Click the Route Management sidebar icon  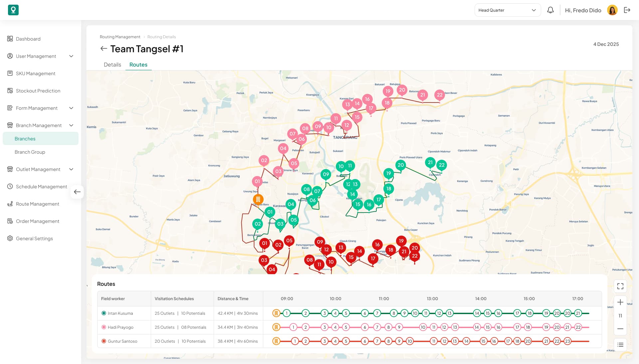click(x=10, y=204)
